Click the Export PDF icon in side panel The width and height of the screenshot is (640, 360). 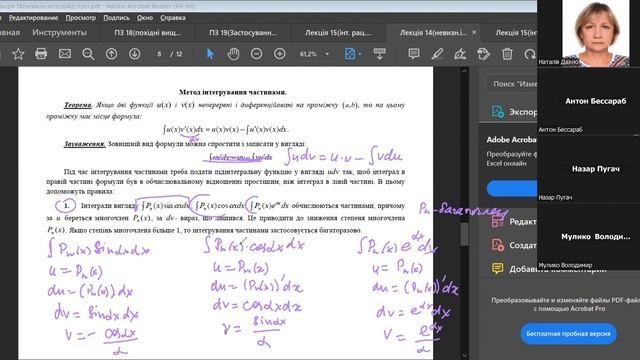[x=498, y=111]
